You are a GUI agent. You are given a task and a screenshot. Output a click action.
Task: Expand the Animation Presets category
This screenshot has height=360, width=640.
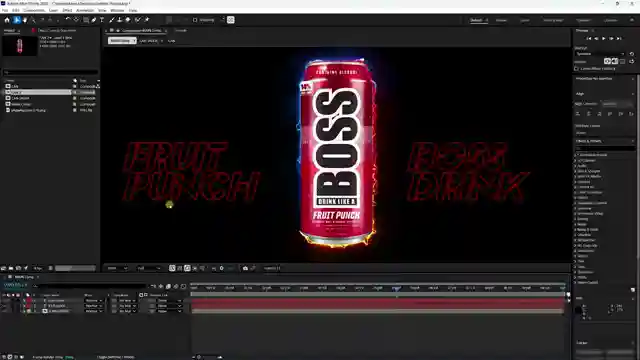click(576, 155)
